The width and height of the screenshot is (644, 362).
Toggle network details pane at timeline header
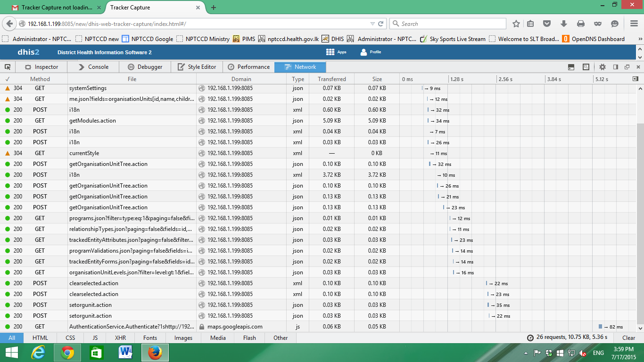point(635,79)
